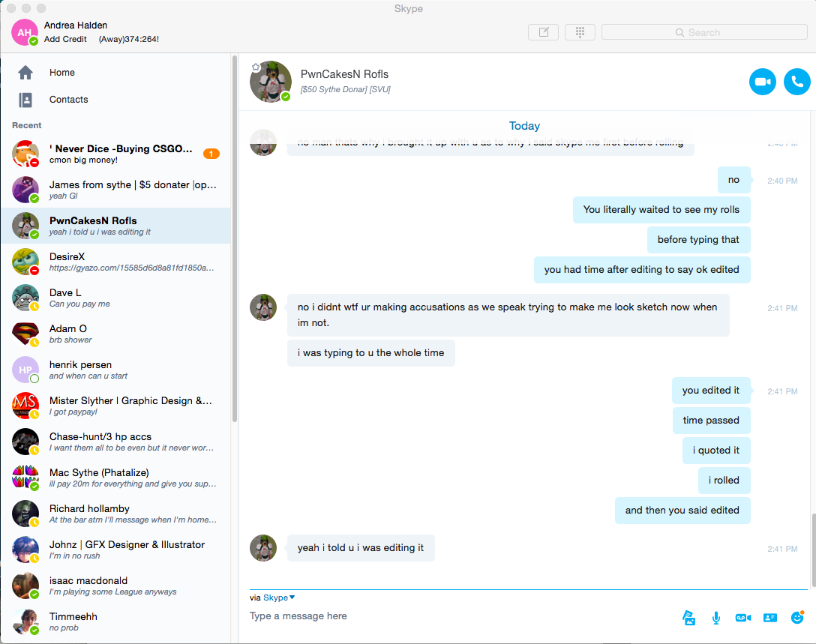Click the Andrea Halden name at top
This screenshot has height=644, width=816.
point(76,25)
